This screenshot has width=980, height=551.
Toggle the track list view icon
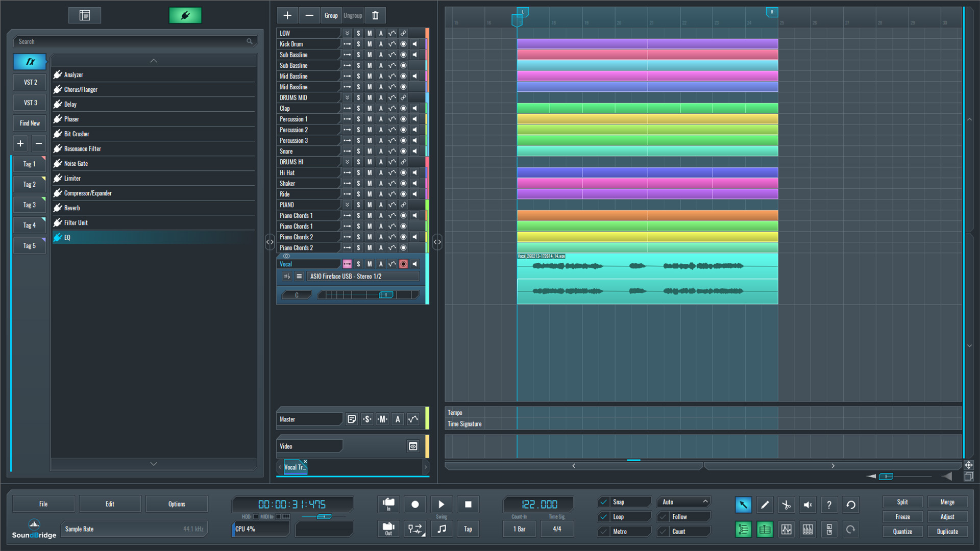coord(743,529)
